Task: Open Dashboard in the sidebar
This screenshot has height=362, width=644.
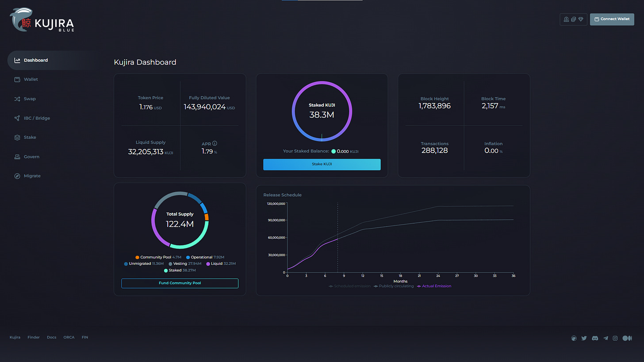Action: tap(54, 60)
